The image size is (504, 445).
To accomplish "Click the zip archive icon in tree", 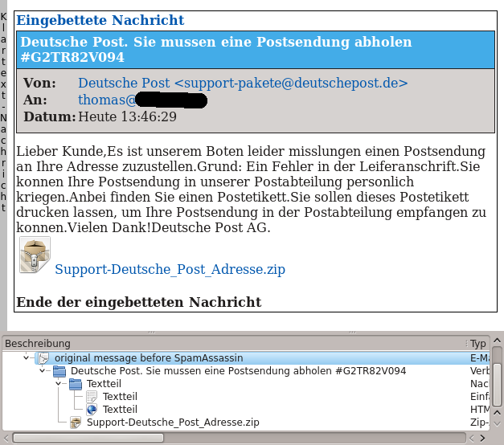I will tap(76, 423).
